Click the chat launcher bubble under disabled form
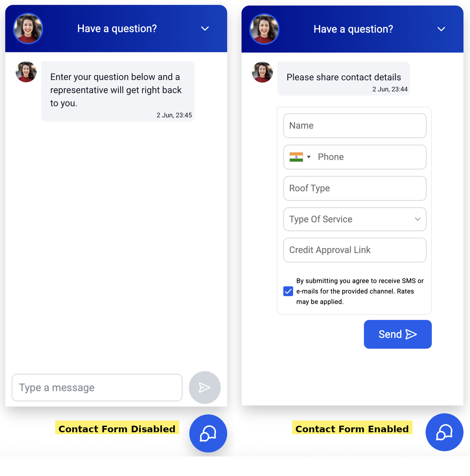 (x=208, y=433)
